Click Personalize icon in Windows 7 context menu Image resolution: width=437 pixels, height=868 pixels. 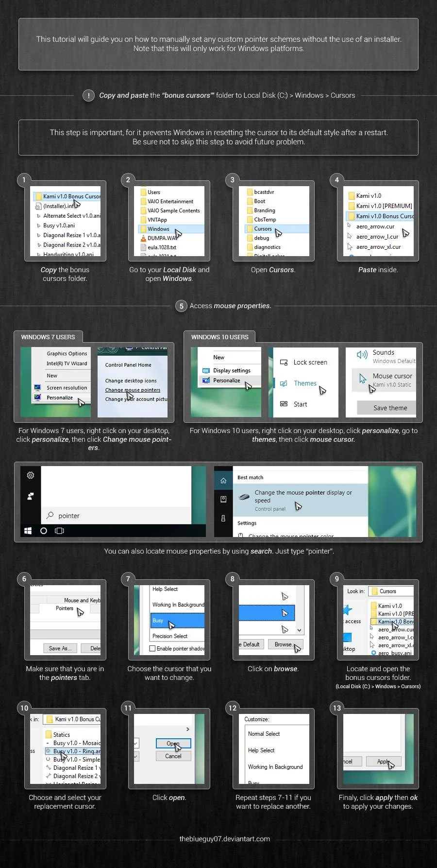pyautogui.click(x=37, y=398)
